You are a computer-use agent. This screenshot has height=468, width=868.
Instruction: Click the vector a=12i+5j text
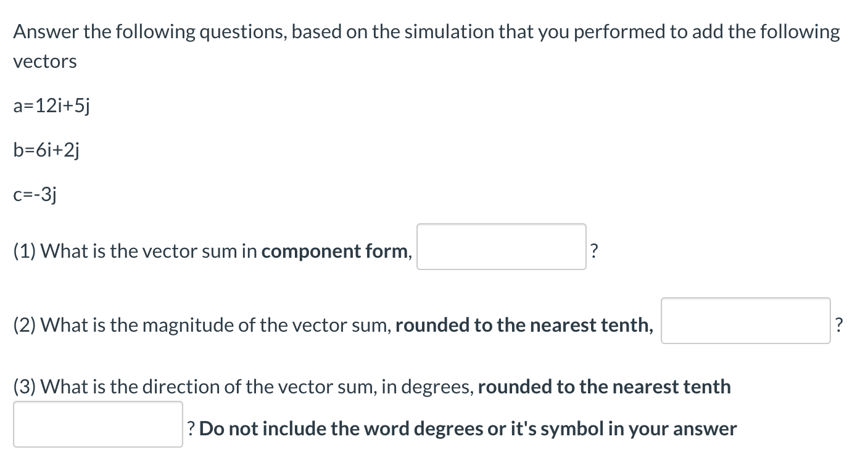(x=52, y=105)
